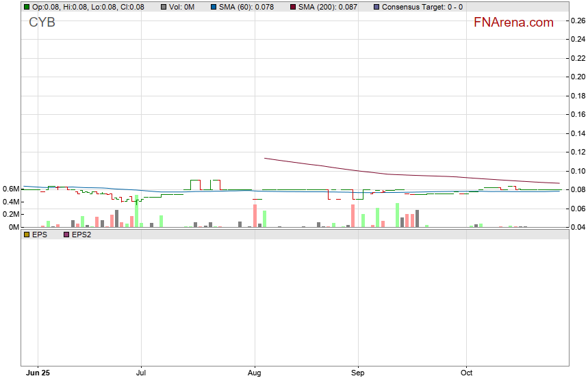
Task: Click the 'Sep' date axis label
Action: click(357, 373)
